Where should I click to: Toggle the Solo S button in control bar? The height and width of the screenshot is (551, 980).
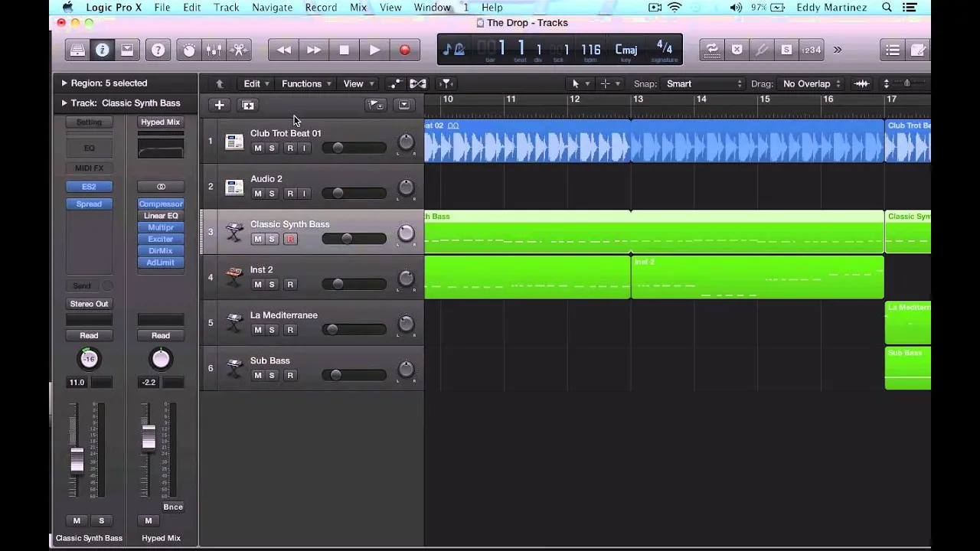(x=786, y=50)
